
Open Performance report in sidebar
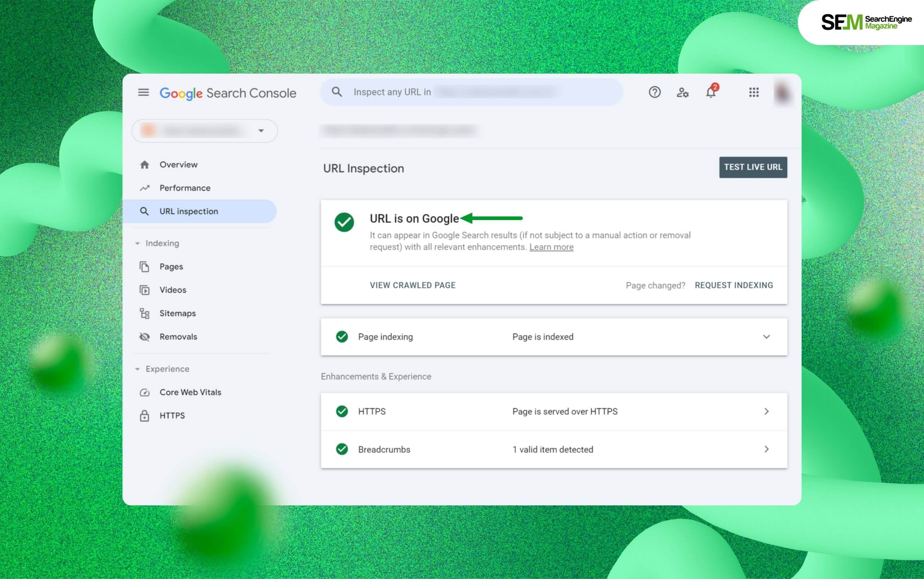click(x=185, y=188)
